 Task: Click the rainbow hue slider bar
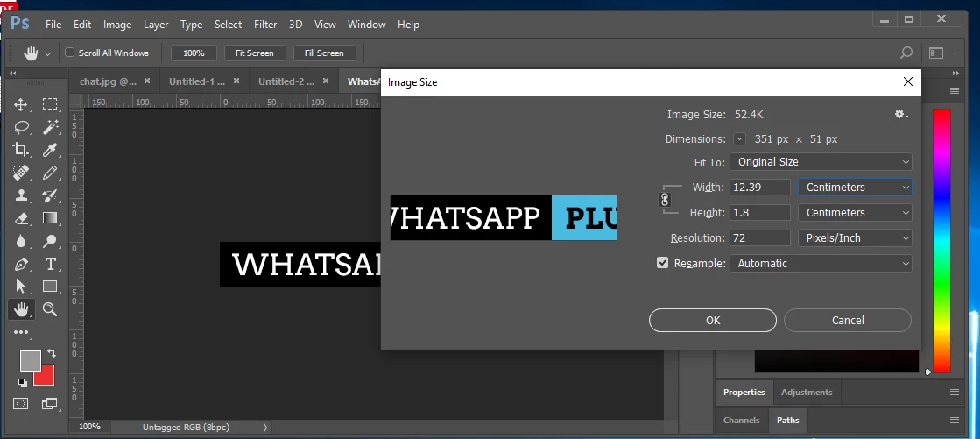[x=941, y=240]
